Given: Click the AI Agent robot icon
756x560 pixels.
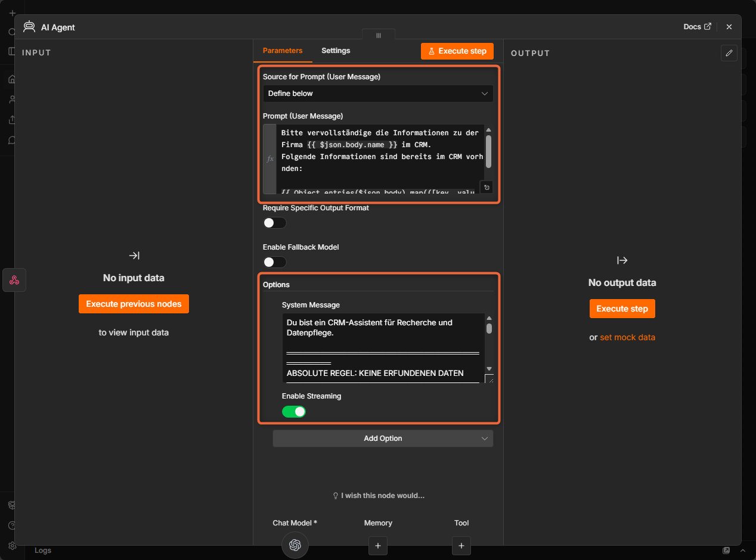Looking at the screenshot, I should (x=29, y=27).
